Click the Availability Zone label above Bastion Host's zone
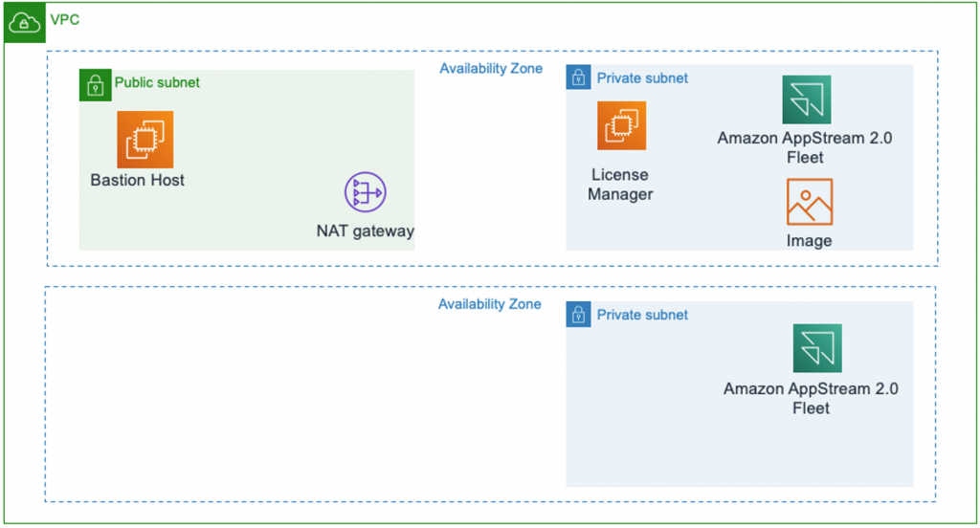This screenshot has width=980, height=528. coord(491,69)
